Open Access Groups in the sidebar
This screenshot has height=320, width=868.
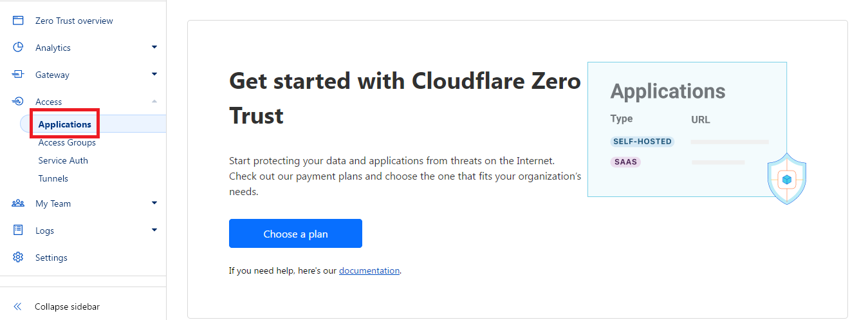coord(67,142)
